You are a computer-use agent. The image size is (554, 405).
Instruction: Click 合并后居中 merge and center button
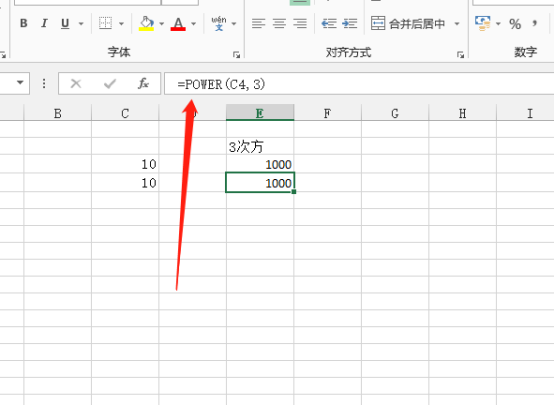[408, 23]
